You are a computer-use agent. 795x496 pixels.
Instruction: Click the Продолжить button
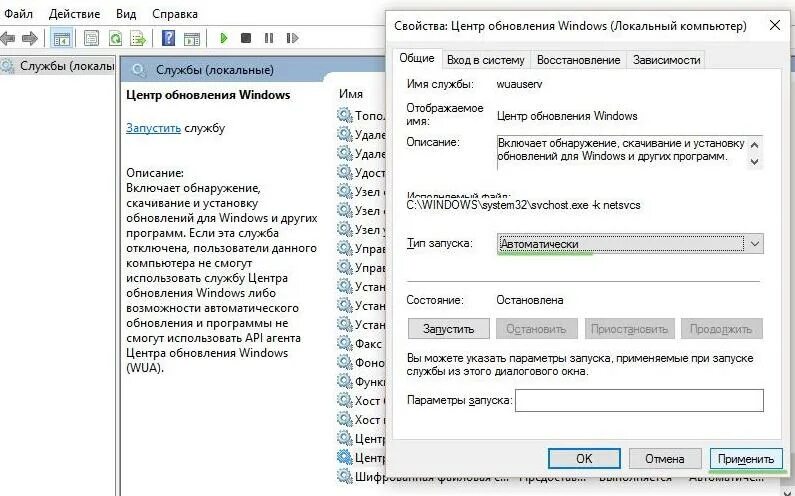click(721, 329)
